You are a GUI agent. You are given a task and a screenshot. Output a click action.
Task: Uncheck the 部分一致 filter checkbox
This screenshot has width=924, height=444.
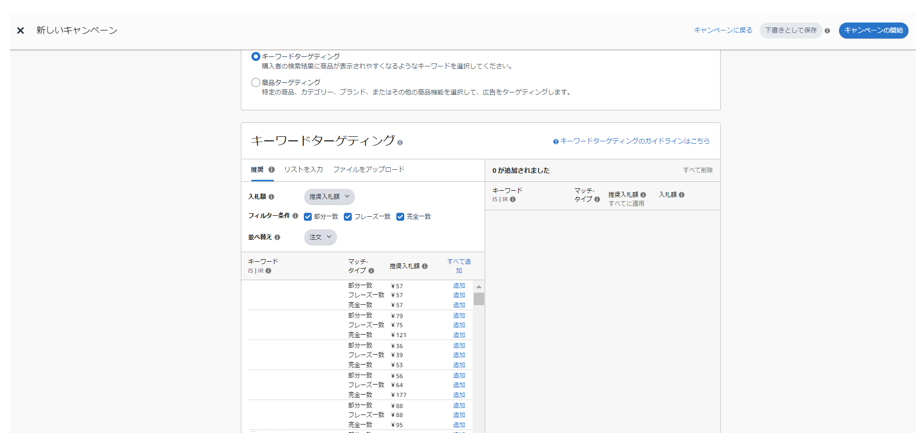(x=308, y=216)
